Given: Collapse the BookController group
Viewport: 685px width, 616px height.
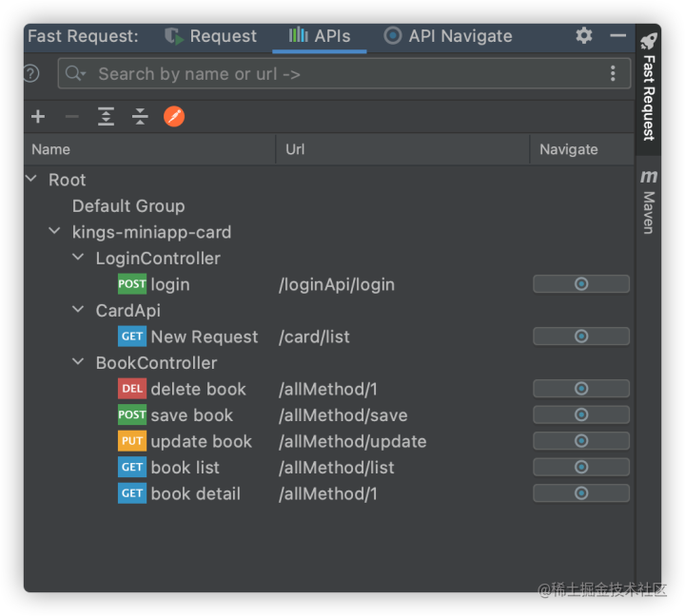Looking at the screenshot, I should click(78, 362).
